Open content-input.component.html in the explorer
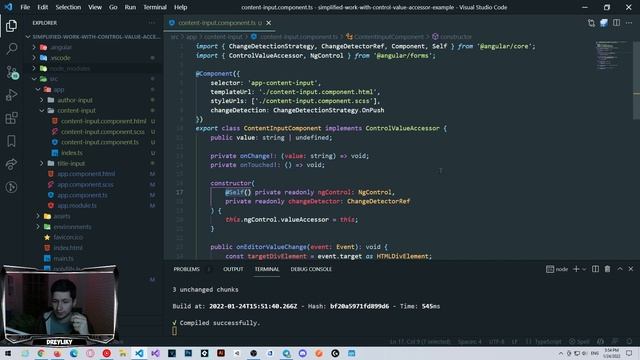 pyautogui.click(x=104, y=121)
